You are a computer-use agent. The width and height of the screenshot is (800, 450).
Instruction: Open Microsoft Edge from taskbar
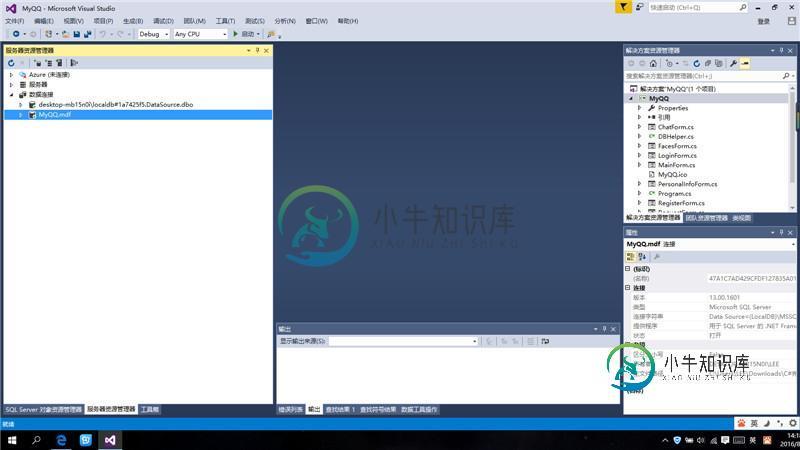click(x=61, y=440)
